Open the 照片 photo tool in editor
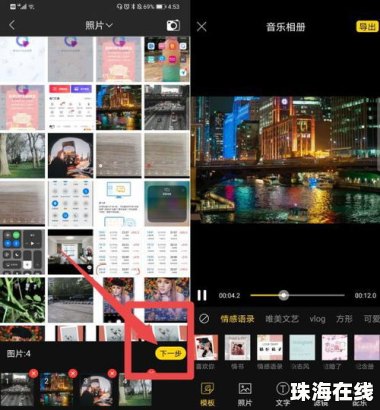This screenshot has height=410, width=380. pos(245,394)
